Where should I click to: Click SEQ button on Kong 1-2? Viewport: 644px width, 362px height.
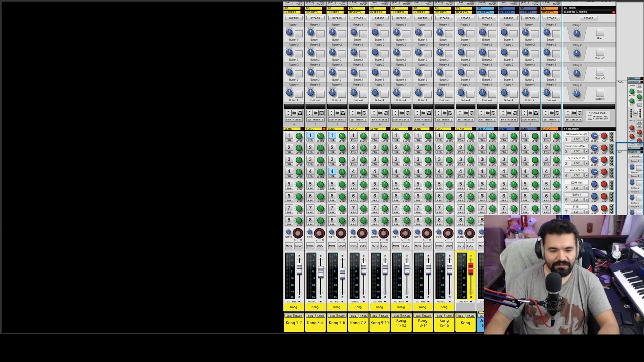pyautogui.click(x=289, y=316)
